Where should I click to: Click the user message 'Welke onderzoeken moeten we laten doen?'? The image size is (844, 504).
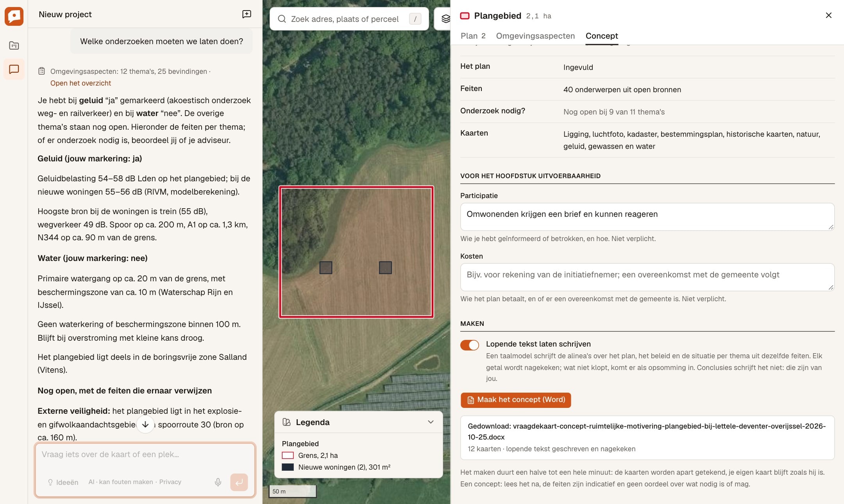click(161, 41)
